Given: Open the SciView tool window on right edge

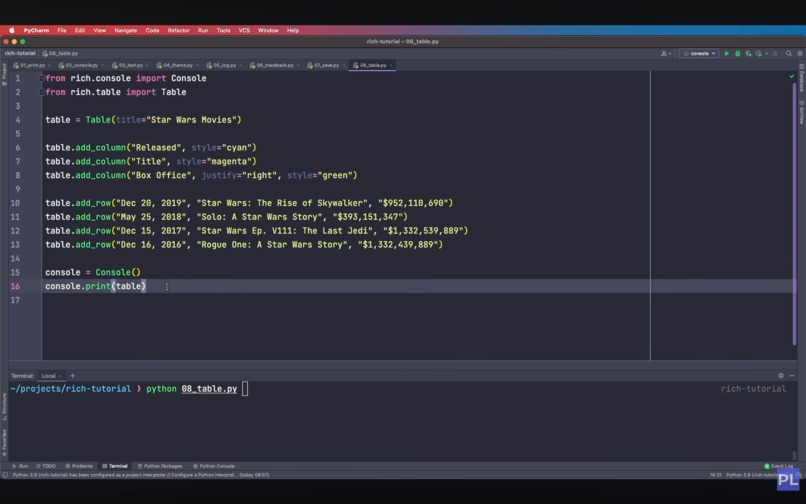Looking at the screenshot, I should 801,112.
